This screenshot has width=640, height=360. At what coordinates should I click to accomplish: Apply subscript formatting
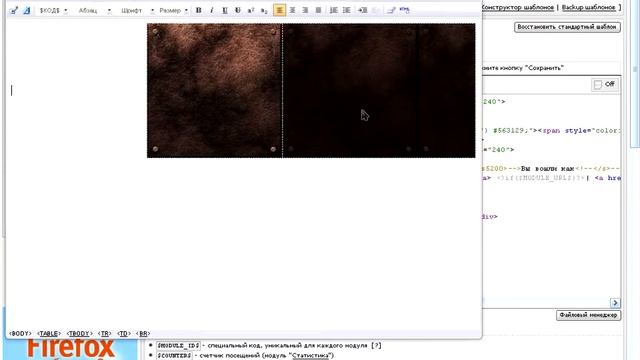pos(264,10)
